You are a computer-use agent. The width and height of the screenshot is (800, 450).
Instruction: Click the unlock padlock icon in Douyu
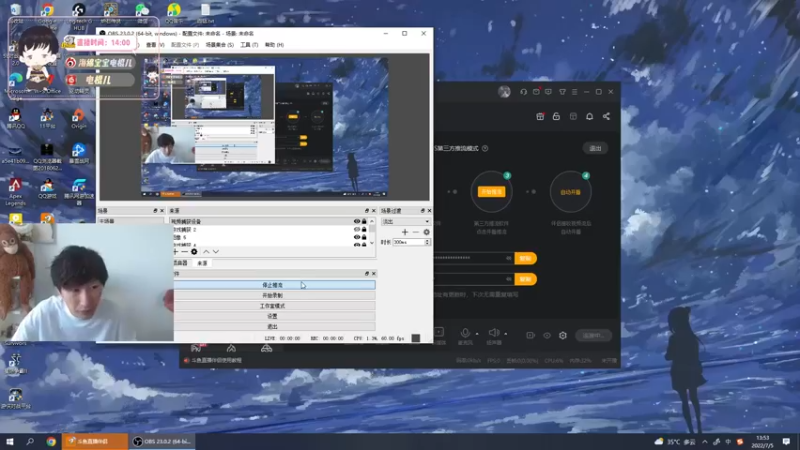(x=557, y=116)
